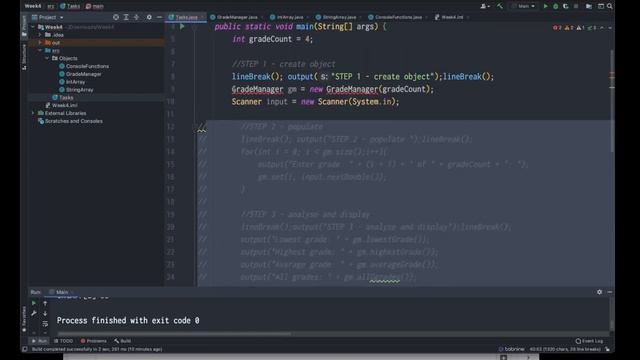Image resolution: width=640 pixels, height=360 pixels.
Task: Click the editor vertical scrollbar
Action: [611, 101]
